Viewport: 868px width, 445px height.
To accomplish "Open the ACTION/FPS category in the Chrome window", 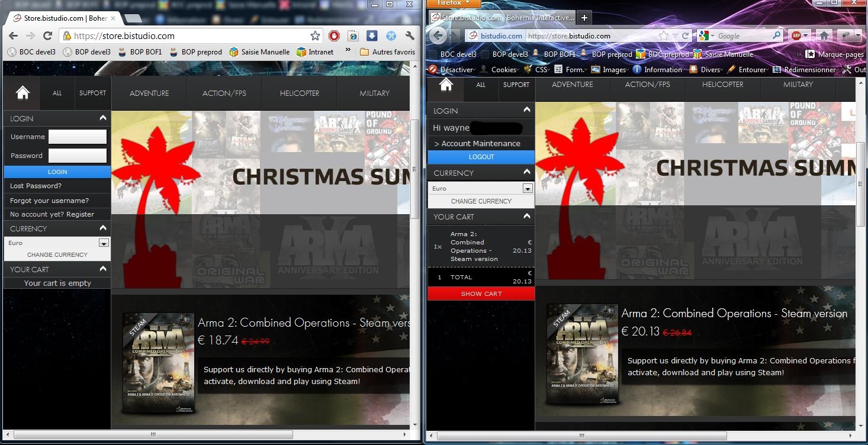I will (x=224, y=93).
